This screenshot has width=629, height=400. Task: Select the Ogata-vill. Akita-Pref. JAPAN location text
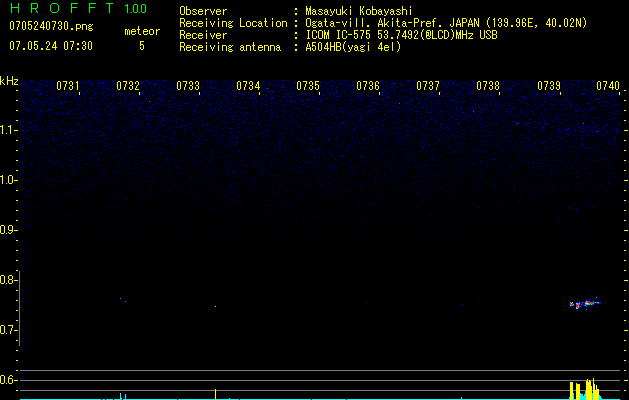(x=446, y=23)
